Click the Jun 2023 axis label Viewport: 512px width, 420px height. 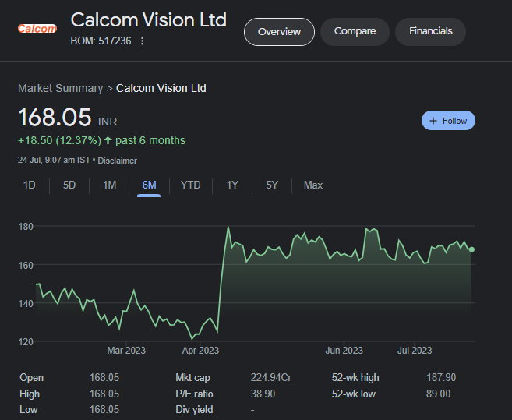[344, 351]
